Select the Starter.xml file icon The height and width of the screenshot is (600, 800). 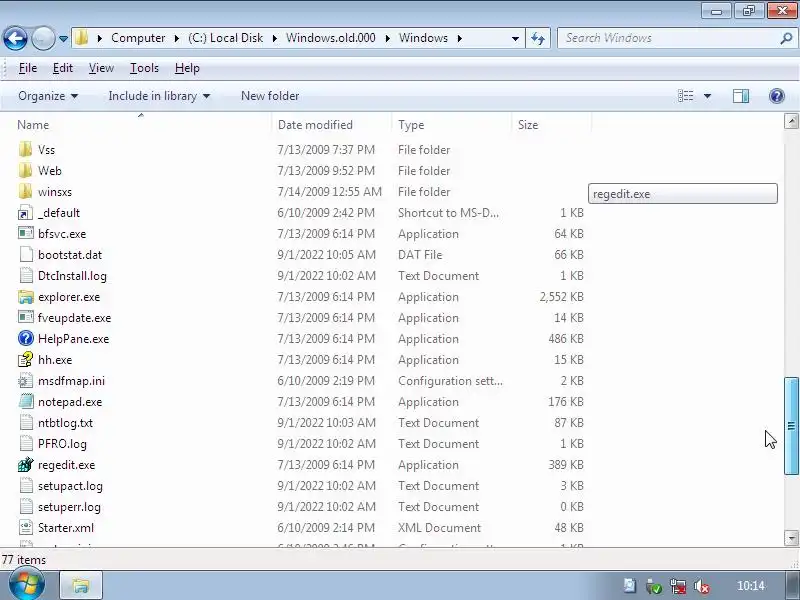click(26, 528)
